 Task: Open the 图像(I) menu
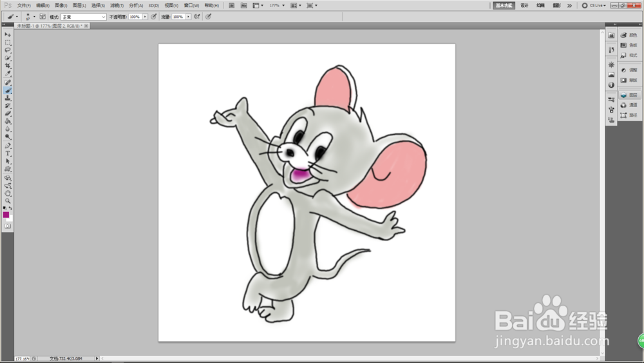click(x=61, y=5)
